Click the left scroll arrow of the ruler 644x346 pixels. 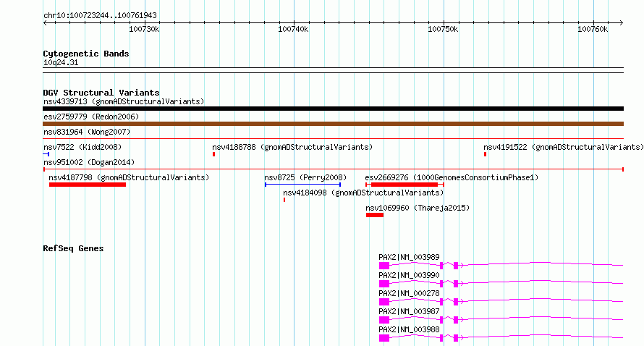(45, 23)
